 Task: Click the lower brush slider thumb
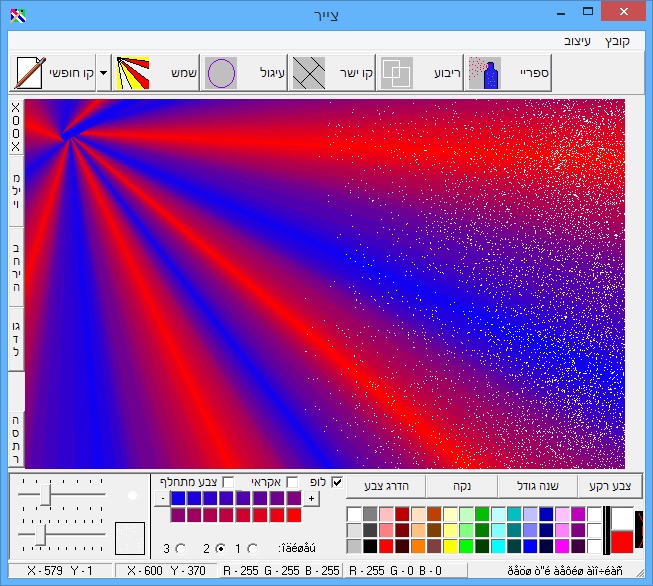coord(40,534)
